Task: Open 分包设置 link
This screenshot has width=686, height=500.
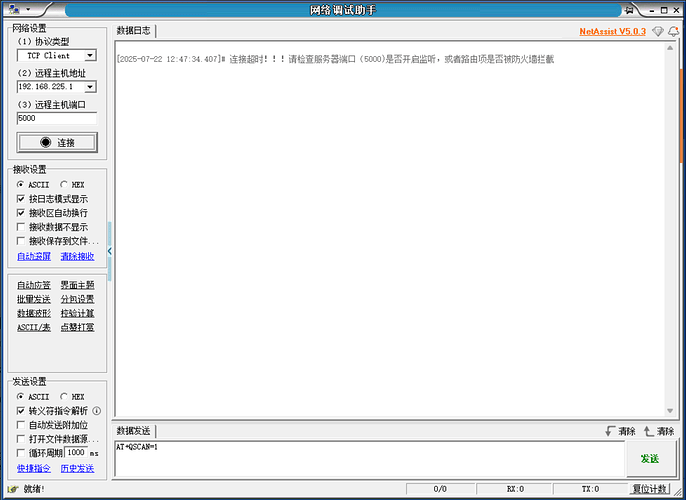Action: pyautogui.click(x=77, y=299)
